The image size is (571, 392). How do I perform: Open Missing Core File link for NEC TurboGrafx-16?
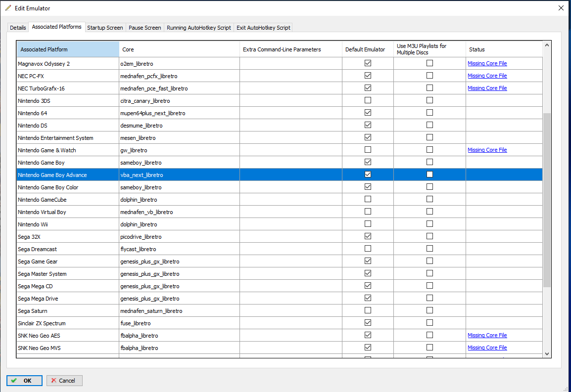click(487, 88)
